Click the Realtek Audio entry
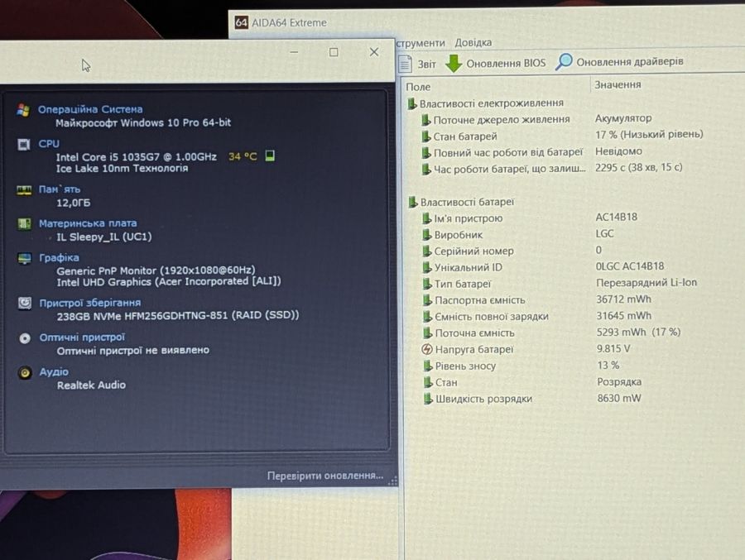745x560 pixels. 91,385
